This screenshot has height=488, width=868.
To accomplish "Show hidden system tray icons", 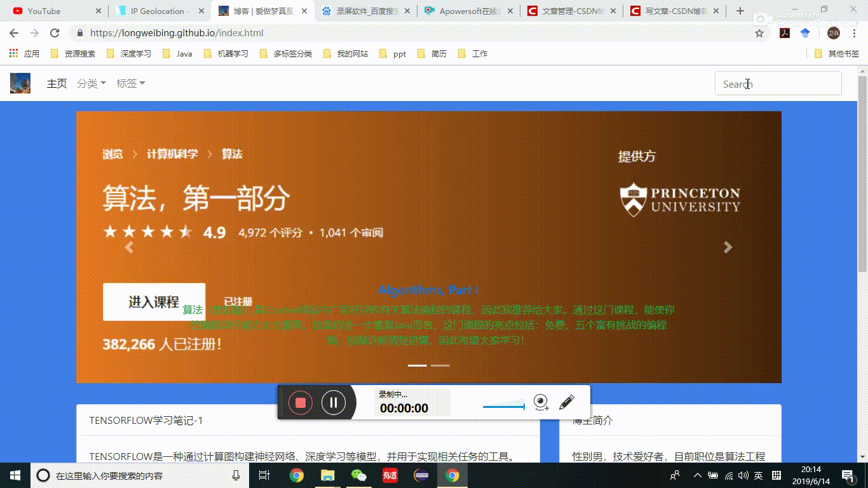I will [697, 475].
